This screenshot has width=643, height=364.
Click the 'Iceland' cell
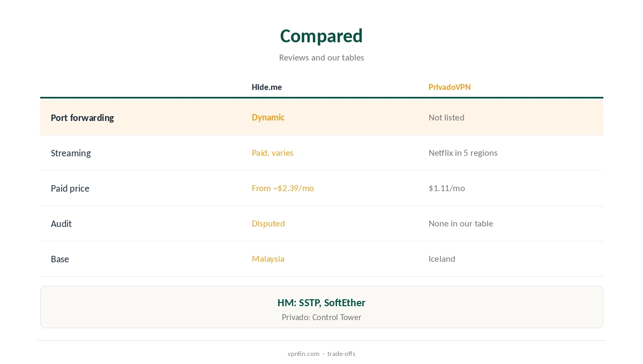coord(442,259)
